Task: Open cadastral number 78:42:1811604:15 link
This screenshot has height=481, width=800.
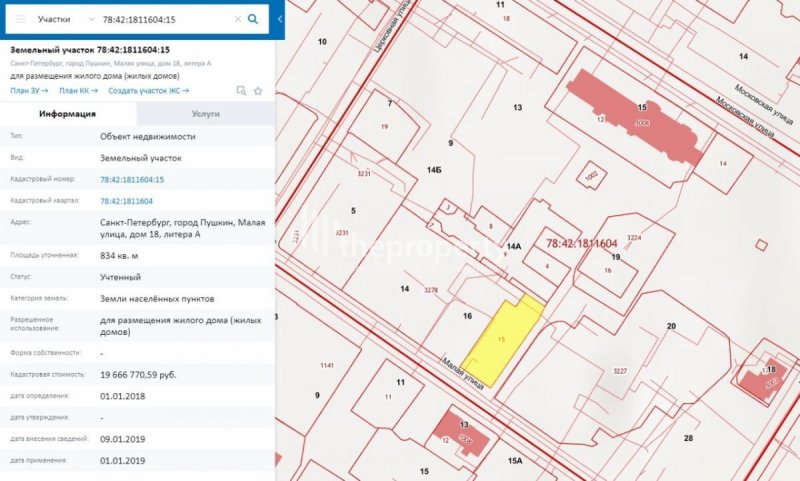Action: pos(132,180)
